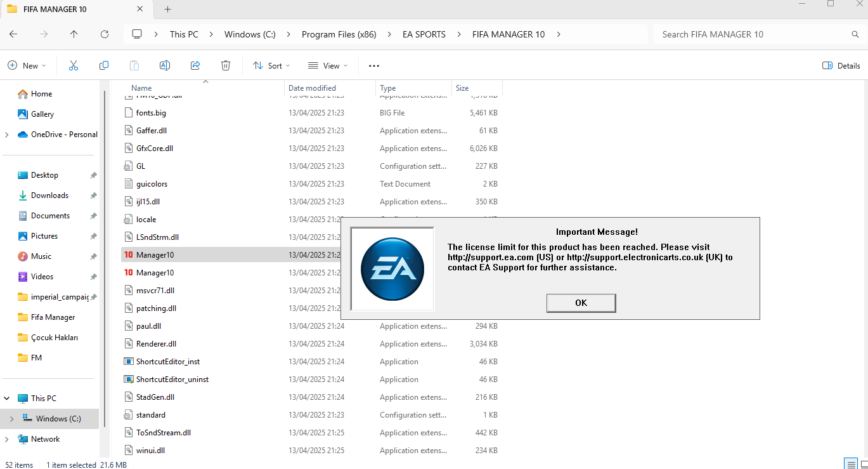Screen dimensions: 868x469
Task: Click the Delete trash icon
Action: point(226,65)
